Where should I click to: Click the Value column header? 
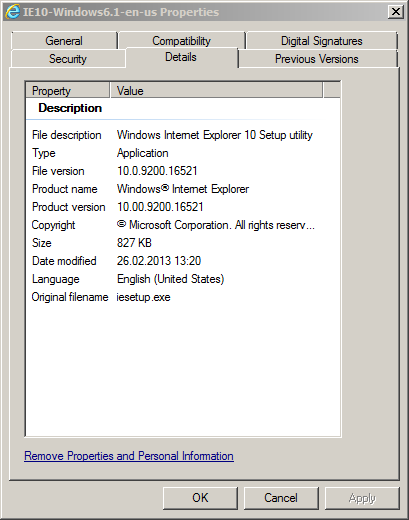pyautogui.click(x=216, y=91)
